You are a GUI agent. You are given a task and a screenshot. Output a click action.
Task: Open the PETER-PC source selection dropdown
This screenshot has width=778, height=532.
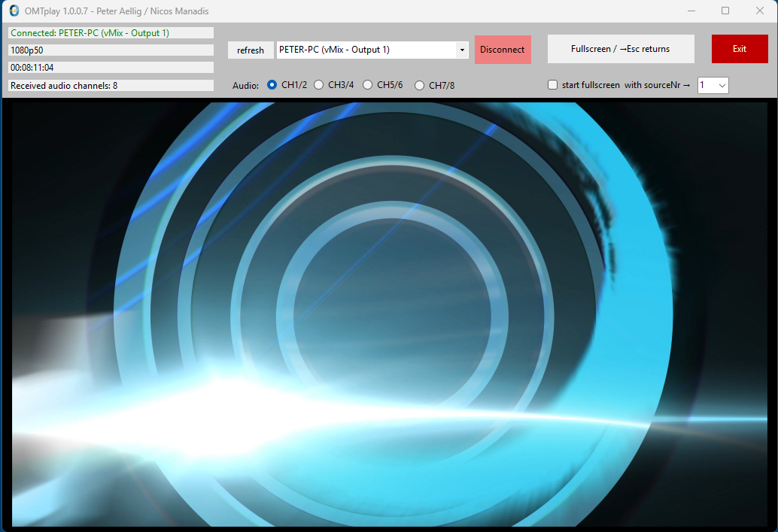(x=461, y=50)
